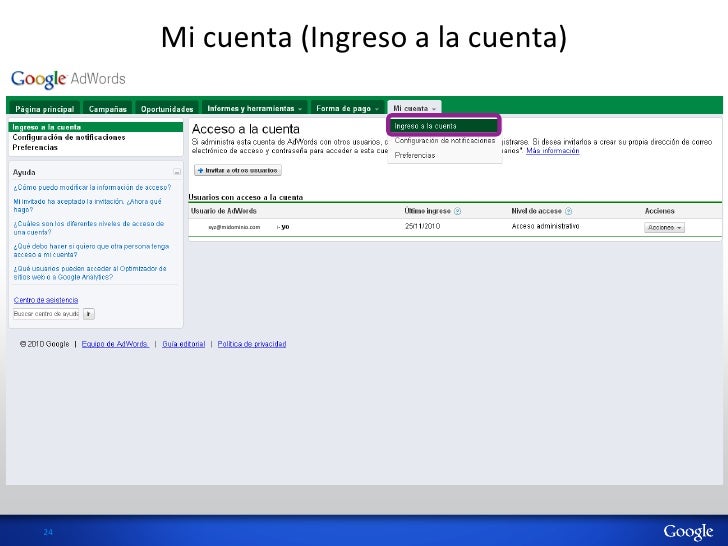Viewport: 728px width, 546px height.
Task: Open the Centro de asistencia link
Action: point(46,300)
